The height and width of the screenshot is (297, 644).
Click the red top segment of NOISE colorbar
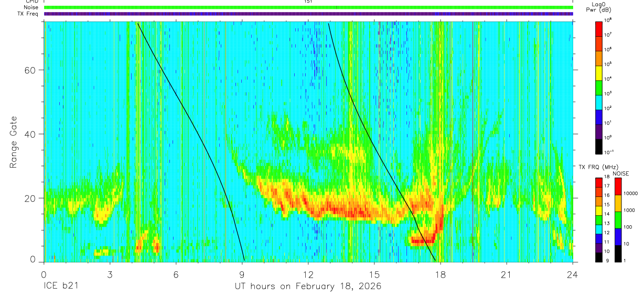click(x=618, y=186)
